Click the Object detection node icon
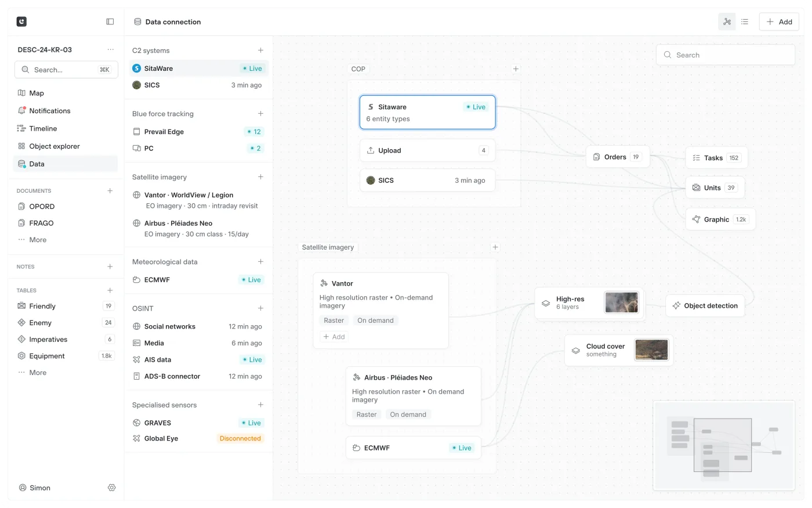 coord(676,305)
